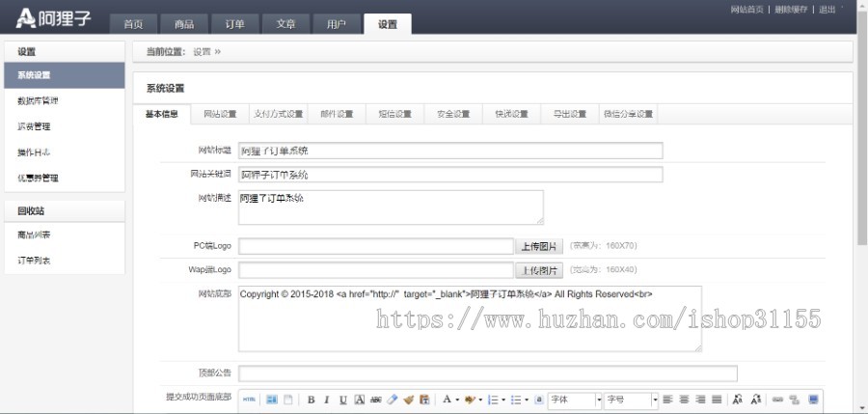Open the highlight color dropdown arrow

(480, 400)
